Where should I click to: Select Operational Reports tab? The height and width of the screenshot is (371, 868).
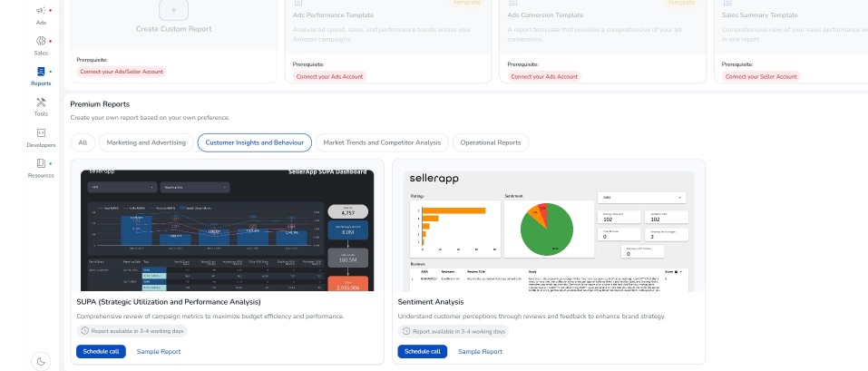491,142
